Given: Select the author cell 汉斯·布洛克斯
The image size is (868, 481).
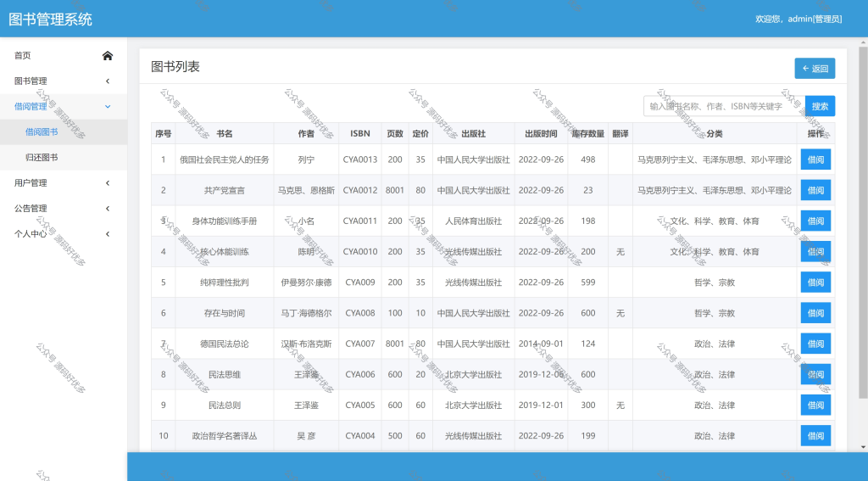Looking at the screenshot, I should (306, 344).
